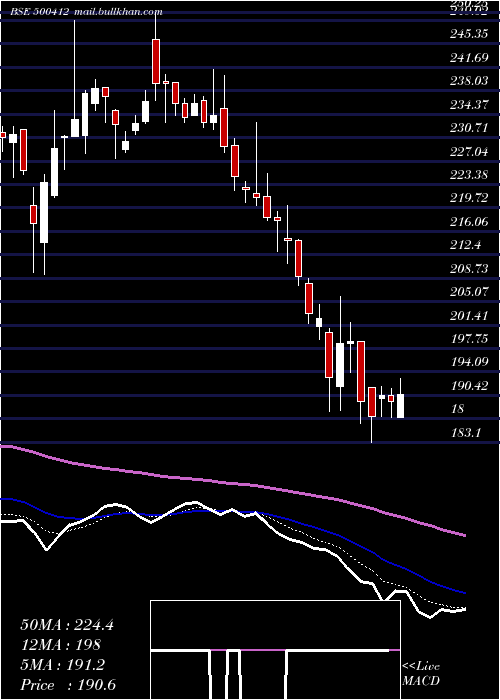Click the BSE 500412 ticker label

[x=39, y=12]
